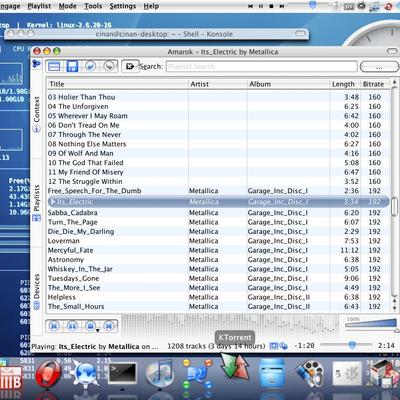Image resolution: width=400 pixels, height=400 pixels.
Task: Open the Playlist menu
Action: tap(39, 6)
